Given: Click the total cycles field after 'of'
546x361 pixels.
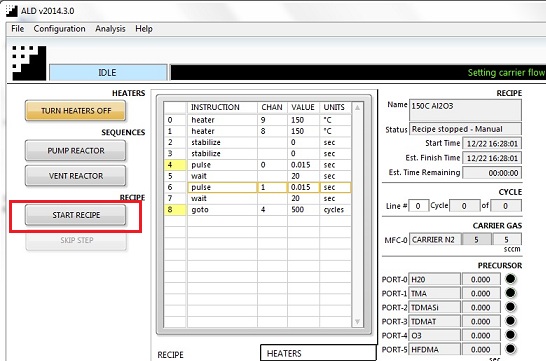Looking at the screenshot, I should 506,206.
